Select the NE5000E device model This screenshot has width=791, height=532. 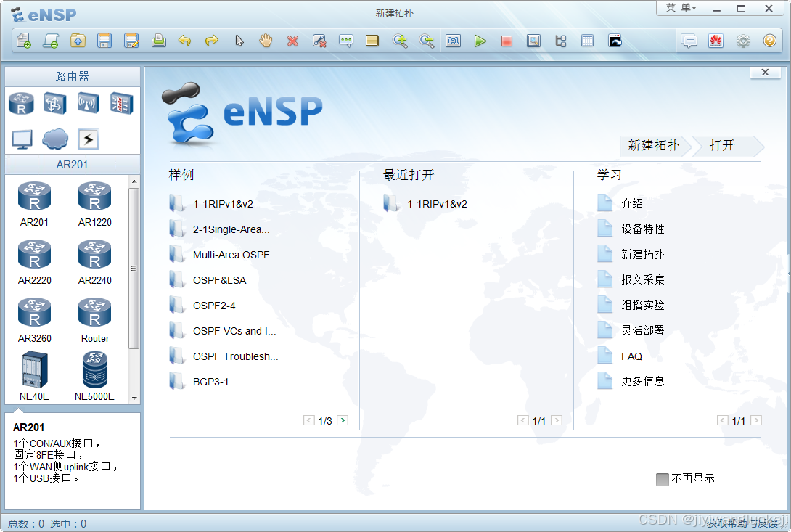coord(95,377)
